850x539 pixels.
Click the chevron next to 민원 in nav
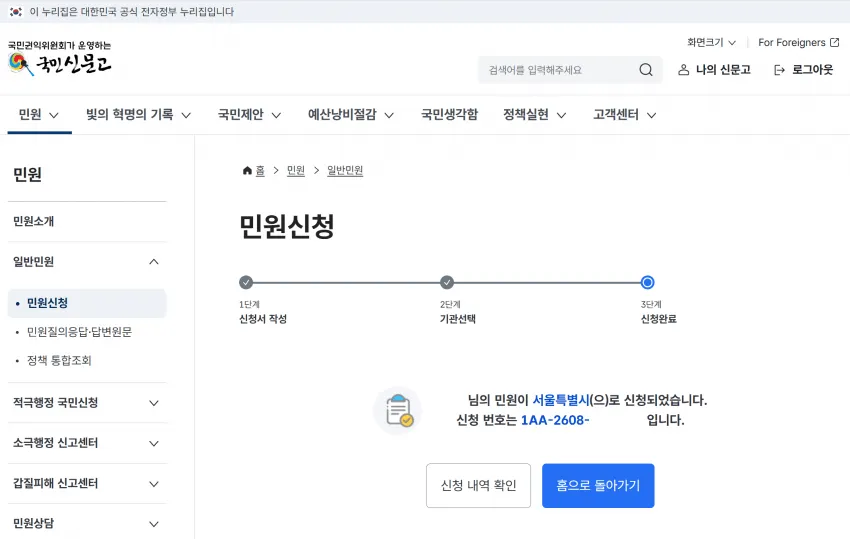(x=54, y=115)
